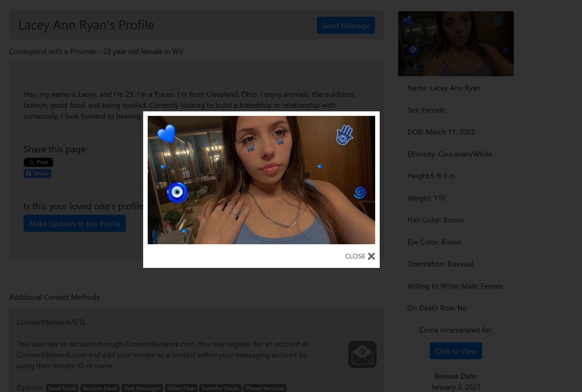Viewport: 582px width, 392px height.
Task: Click to View the crime incarcerated for
Action: pyautogui.click(x=456, y=351)
